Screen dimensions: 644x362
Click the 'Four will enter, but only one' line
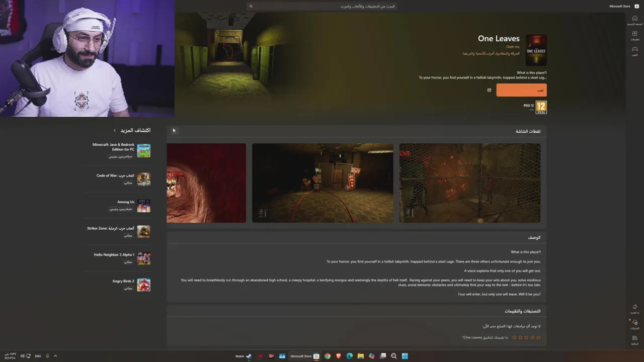point(499,294)
